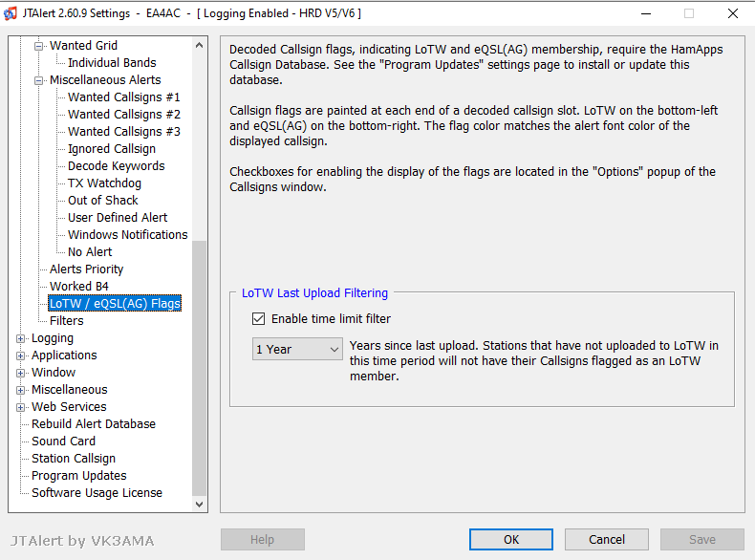755x560 pixels.
Task: Click the Cancel button
Action: tap(606, 539)
